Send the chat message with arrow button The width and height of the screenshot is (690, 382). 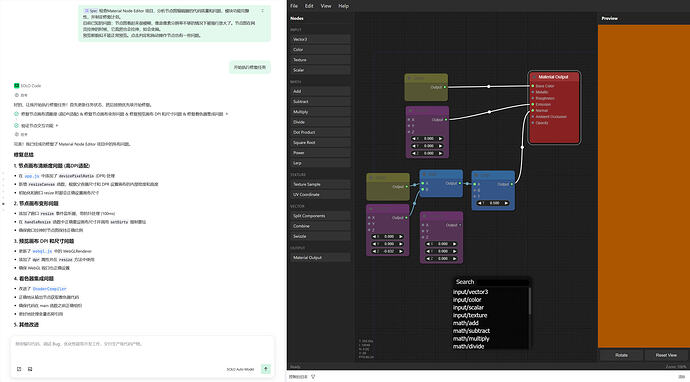pos(265,369)
